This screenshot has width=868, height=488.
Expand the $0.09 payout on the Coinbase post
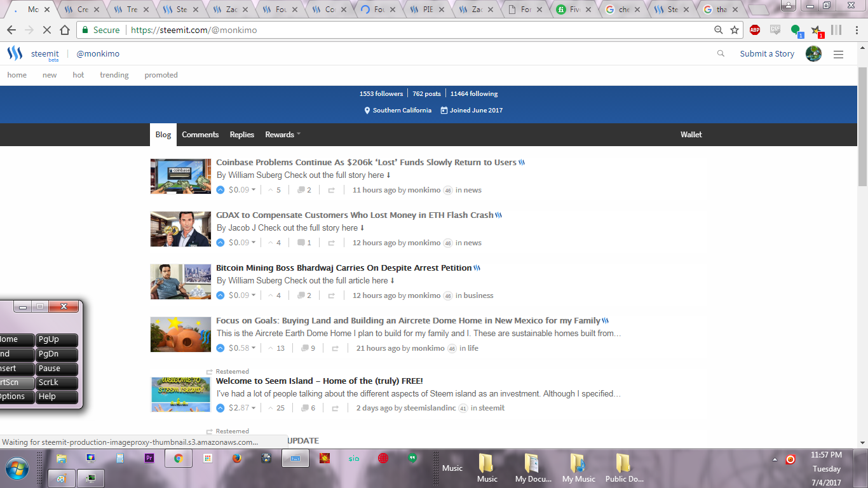(x=242, y=190)
